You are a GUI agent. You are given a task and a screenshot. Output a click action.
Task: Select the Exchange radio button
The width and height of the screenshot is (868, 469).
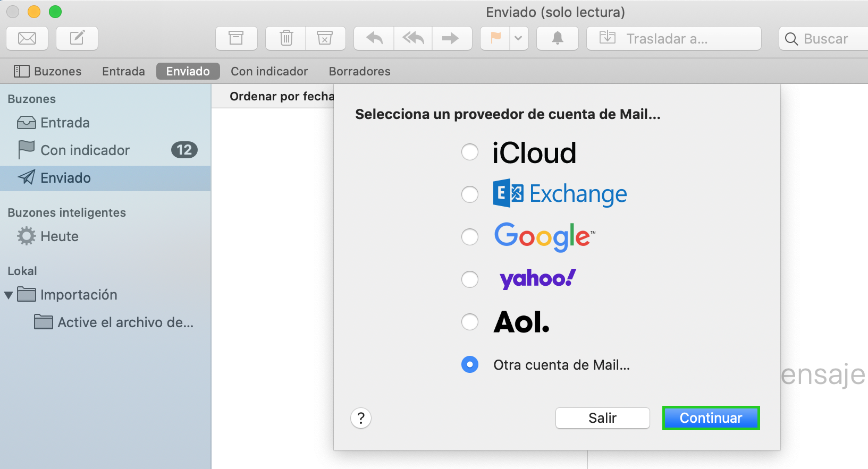(470, 194)
